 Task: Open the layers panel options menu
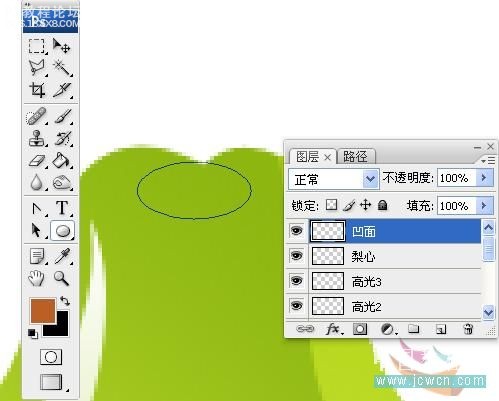point(489,161)
